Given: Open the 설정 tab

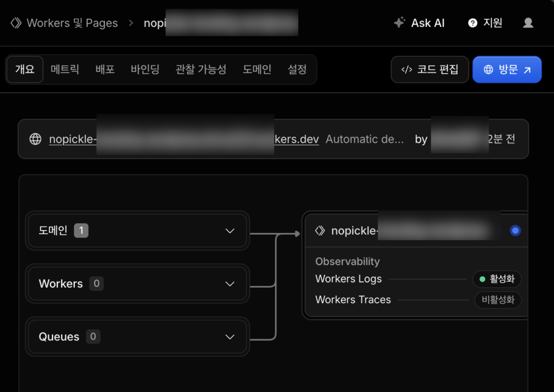Looking at the screenshot, I should (297, 69).
